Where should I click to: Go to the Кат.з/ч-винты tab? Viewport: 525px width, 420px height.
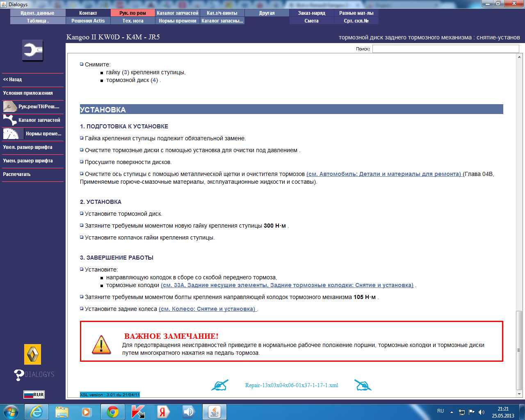pos(222,13)
